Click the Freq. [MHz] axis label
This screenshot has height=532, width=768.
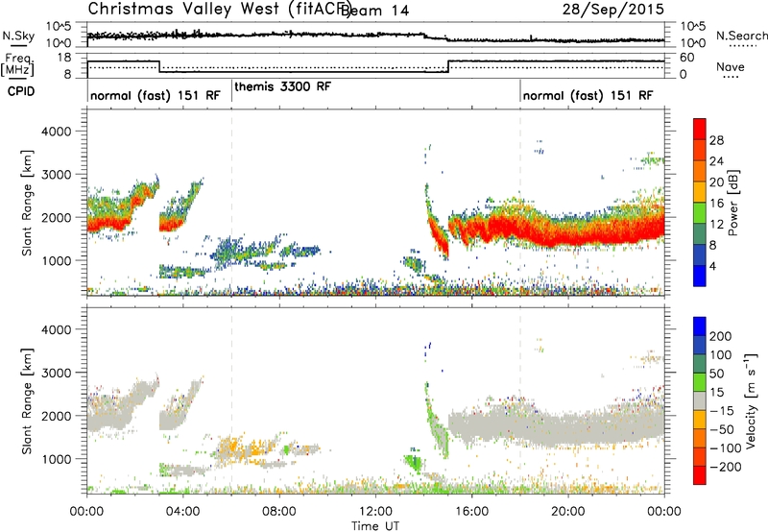coord(19,65)
